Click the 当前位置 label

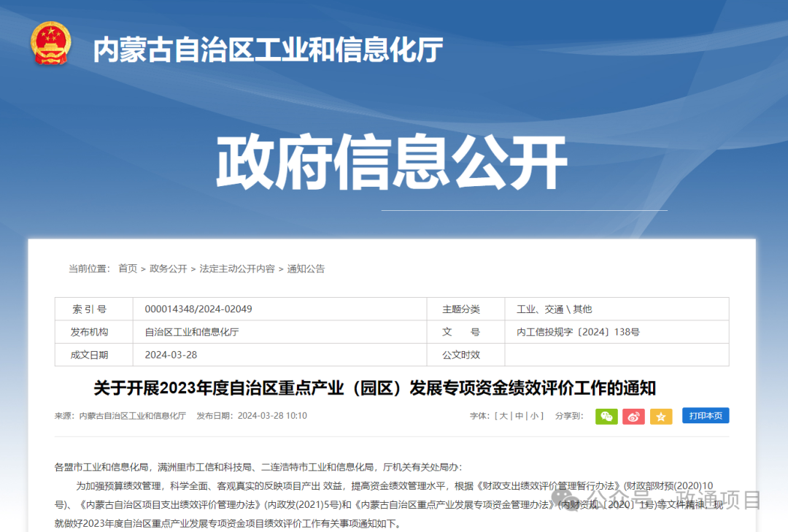[89, 269]
